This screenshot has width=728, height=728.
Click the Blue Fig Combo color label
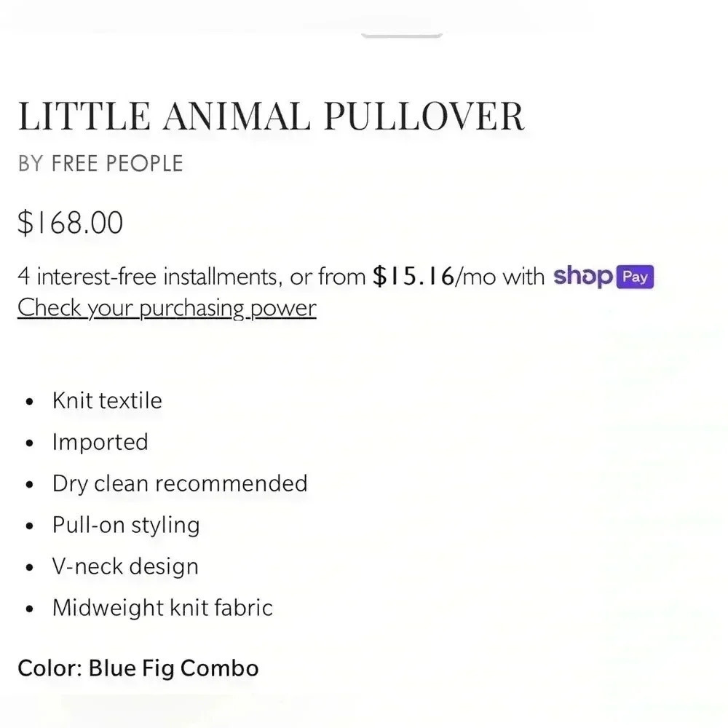173,668
